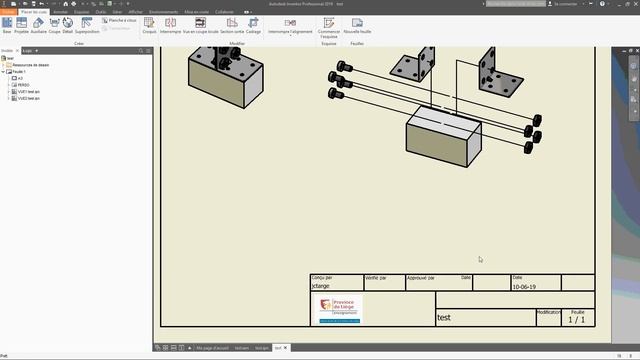The image size is (640, 360).
Task: Select the Croquis tool
Action: tap(149, 25)
